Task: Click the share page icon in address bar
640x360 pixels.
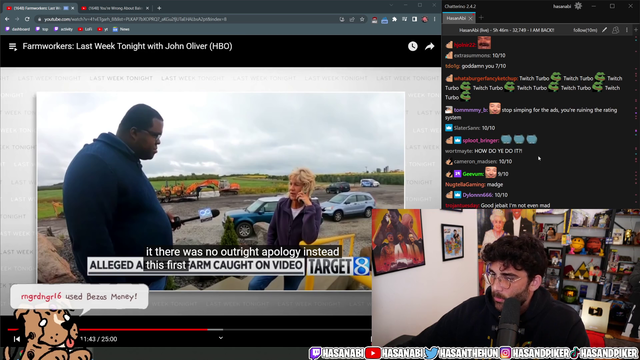Action: (352, 19)
